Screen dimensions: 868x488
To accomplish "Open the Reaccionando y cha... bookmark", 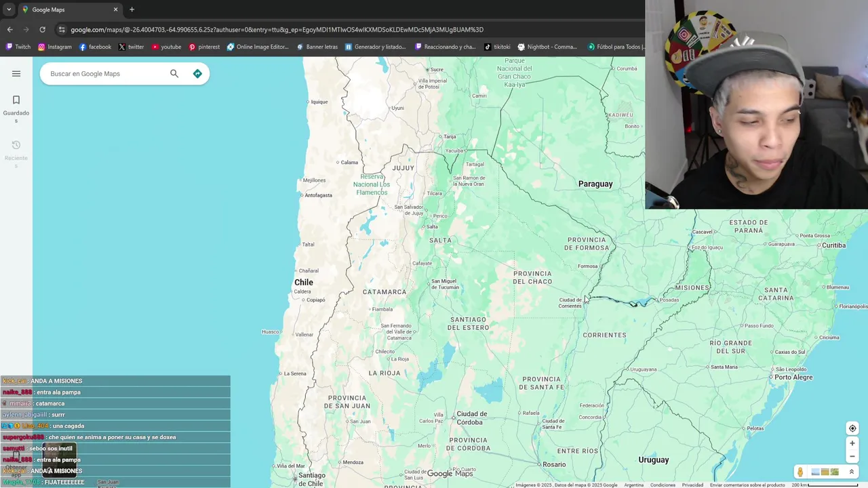I will 446,47.
